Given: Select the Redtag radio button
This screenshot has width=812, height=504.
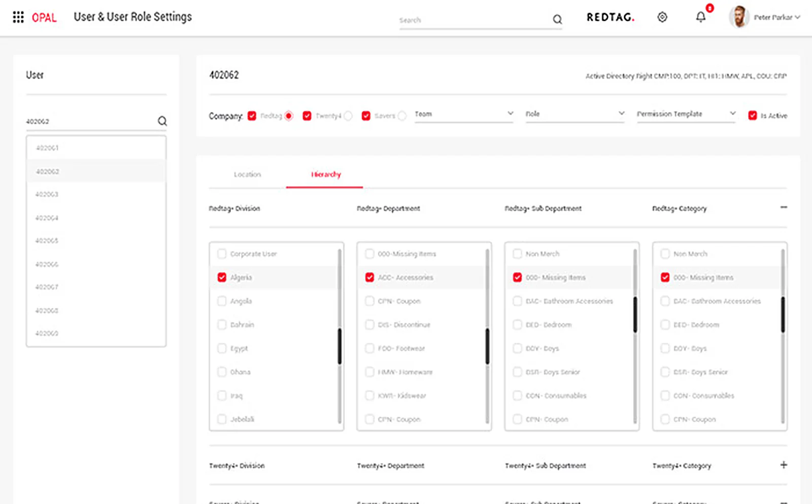Looking at the screenshot, I should pos(289,116).
